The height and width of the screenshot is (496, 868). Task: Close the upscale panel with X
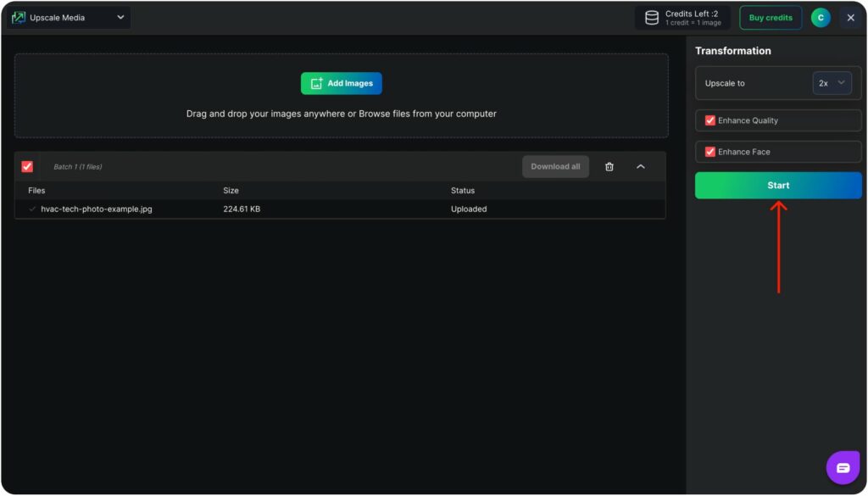tap(850, 18)
